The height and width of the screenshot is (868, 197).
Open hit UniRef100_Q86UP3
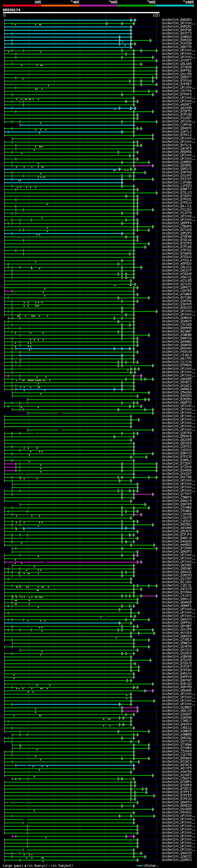(177, 552)
